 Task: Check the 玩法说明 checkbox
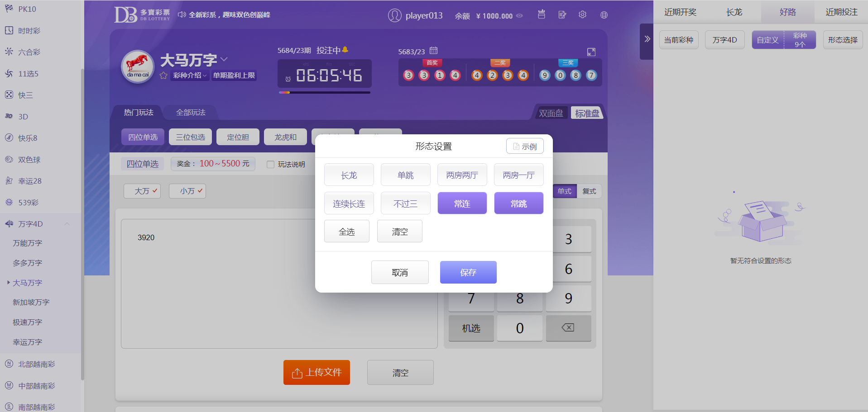click(x=270, y=165)
